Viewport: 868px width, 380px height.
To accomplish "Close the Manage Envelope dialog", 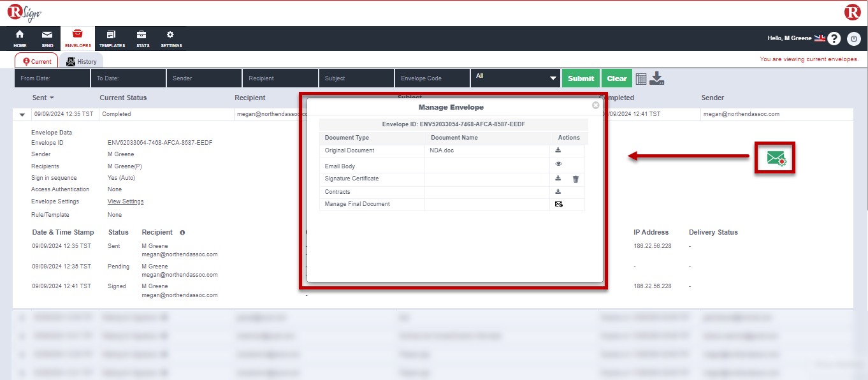I will coord(595,105).
